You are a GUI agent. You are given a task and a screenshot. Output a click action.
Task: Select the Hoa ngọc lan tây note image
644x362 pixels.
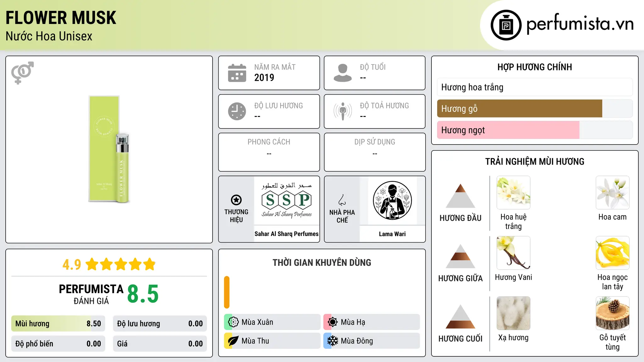[613, 253]
